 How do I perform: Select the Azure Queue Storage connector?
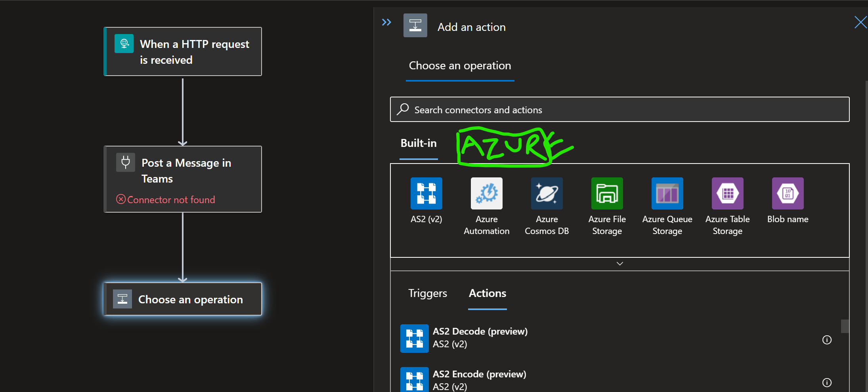pyautogui.click(x=667, y=194)
